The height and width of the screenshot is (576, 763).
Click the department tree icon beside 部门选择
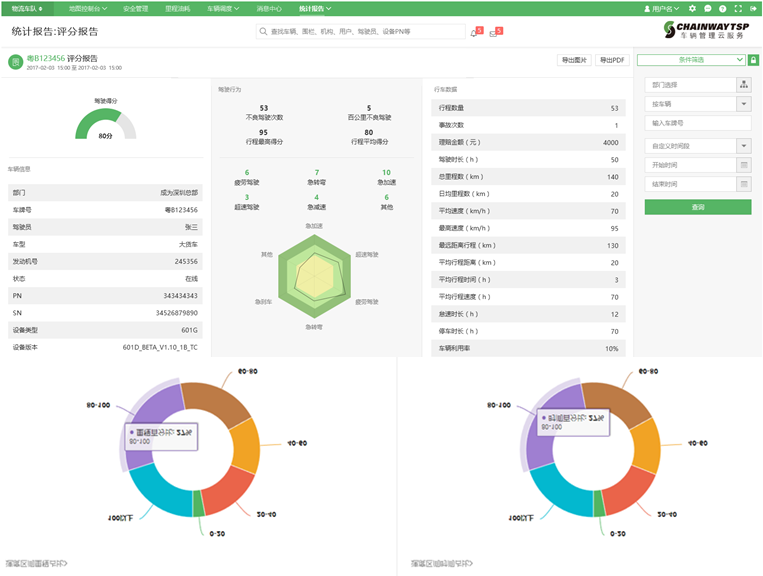(x=744, y=85)
